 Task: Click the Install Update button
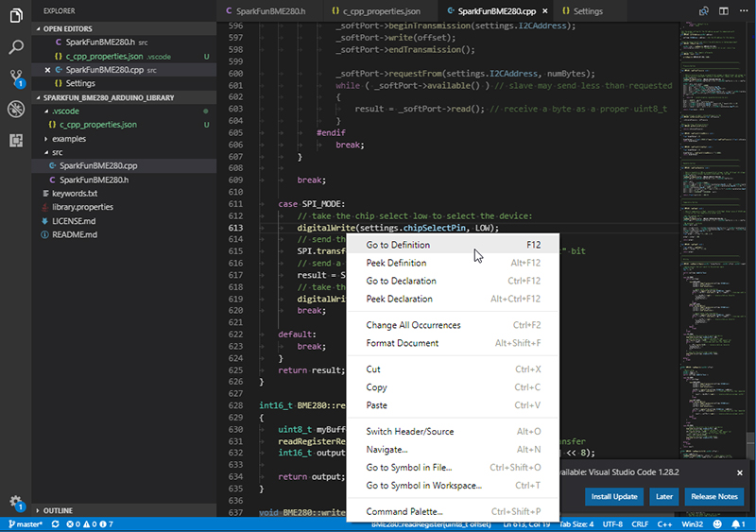click(615, 496)
